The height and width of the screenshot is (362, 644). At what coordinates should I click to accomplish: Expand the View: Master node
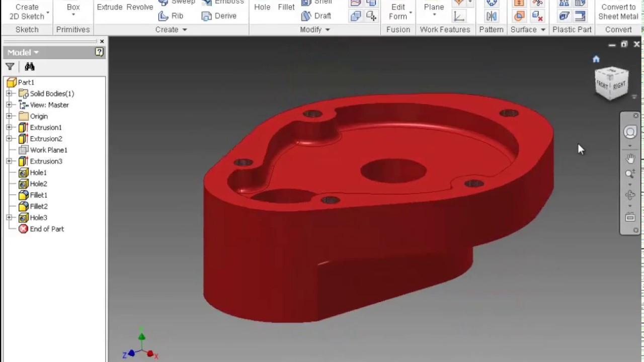(x=9, y=105)
